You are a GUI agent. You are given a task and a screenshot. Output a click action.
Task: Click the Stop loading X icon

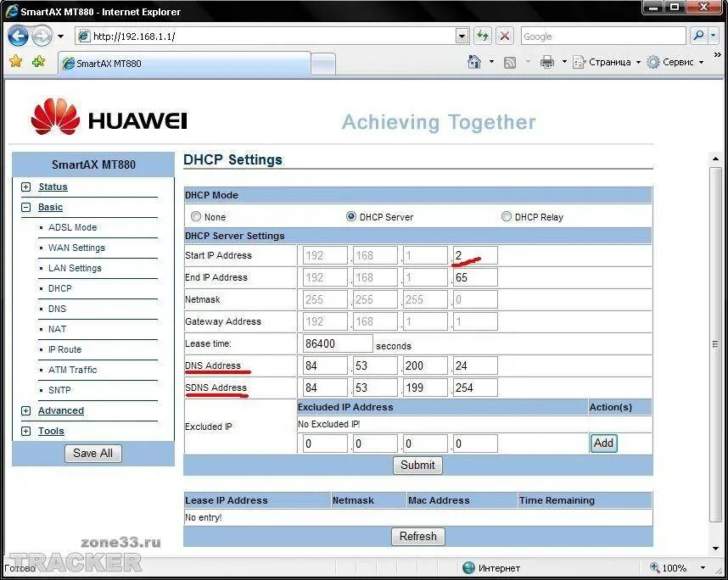pyautogui.click(x=505, y=36)
